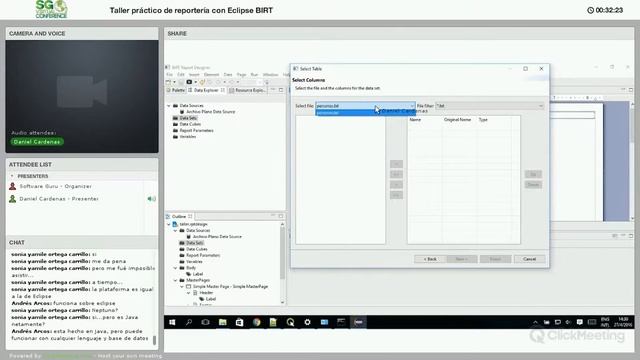Click the Up button beside the columns table
640x360 pixels.
[x=533, y=174]
